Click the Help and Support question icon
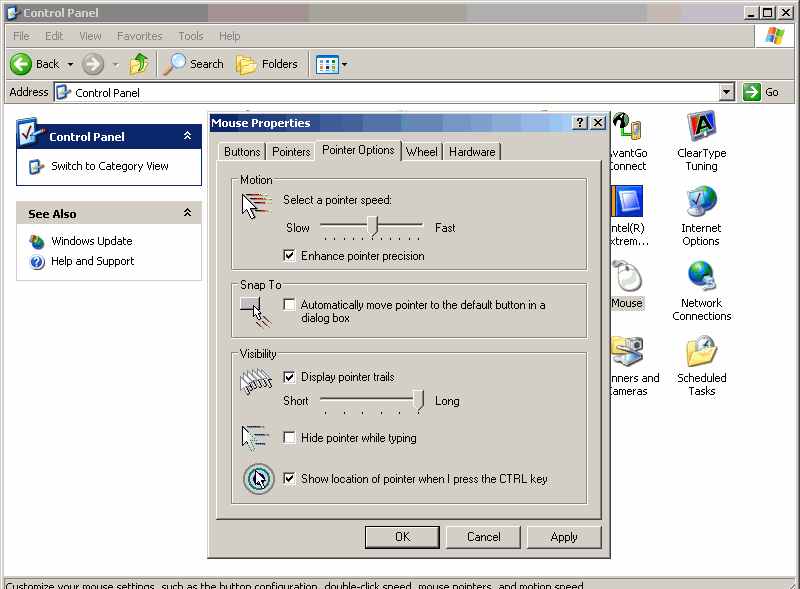This screenshot has height=589, width=800. (x=37, y=262)
